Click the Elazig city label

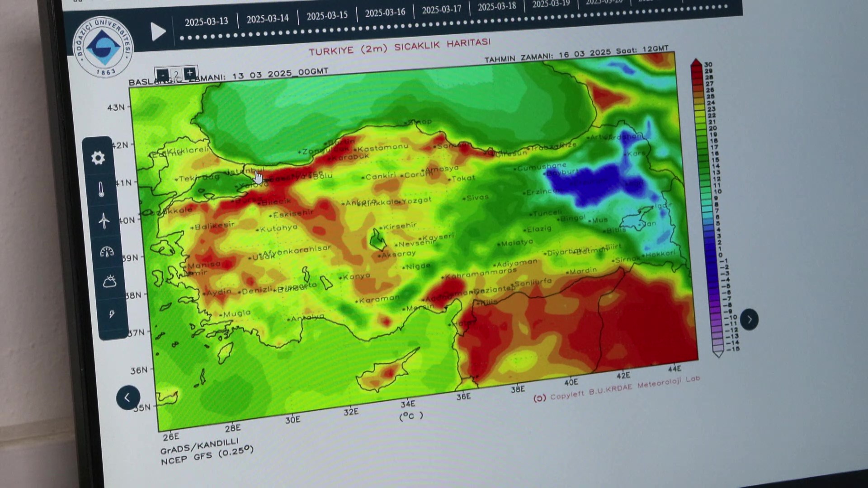point(538,229)
